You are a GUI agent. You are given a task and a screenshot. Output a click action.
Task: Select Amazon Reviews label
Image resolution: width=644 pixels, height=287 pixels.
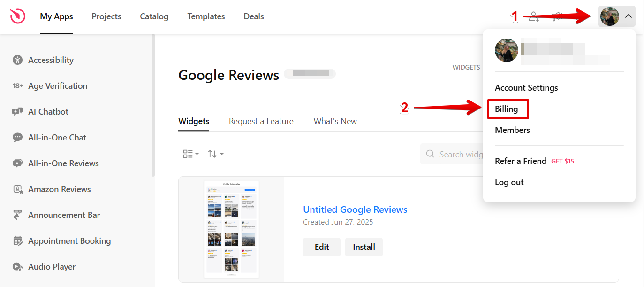60,189
